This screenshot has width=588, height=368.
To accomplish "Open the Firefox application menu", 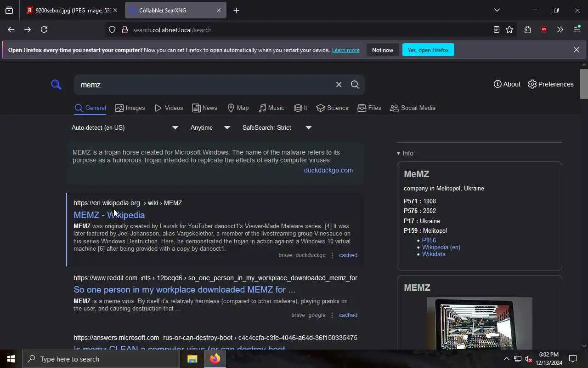I will pos(577,29).
